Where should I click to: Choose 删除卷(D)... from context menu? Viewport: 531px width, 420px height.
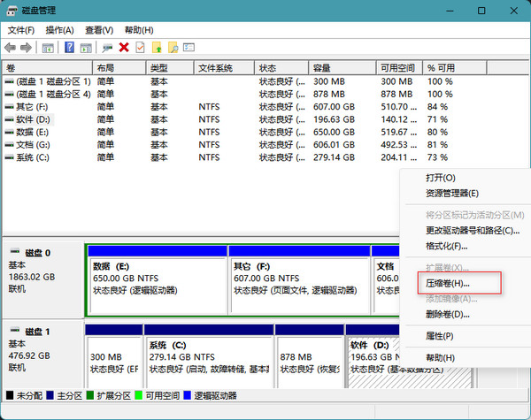tap(448, 314)
